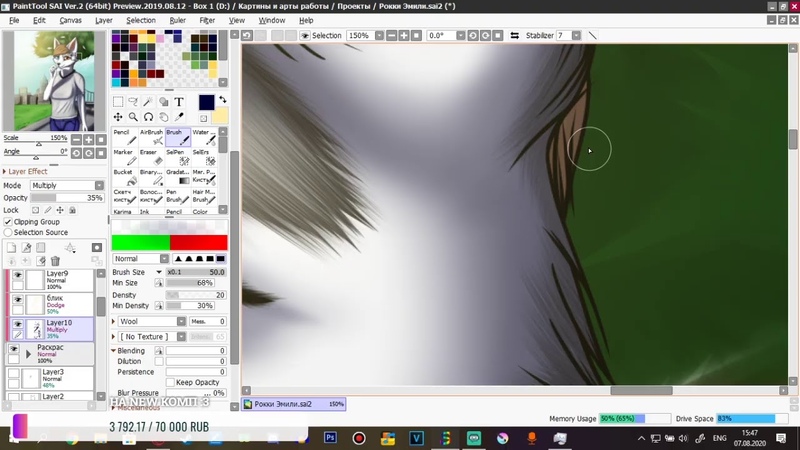The image size is (800, 450).
Task: Adjust the Brush Size 50.0 slider
Action: click(196, 272)
